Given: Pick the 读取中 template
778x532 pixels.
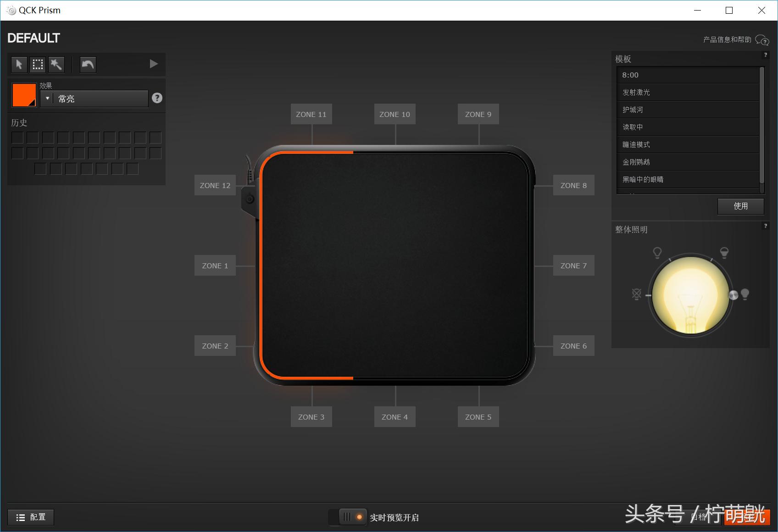Looking at the screenshot, I should [x=688, y=127].
